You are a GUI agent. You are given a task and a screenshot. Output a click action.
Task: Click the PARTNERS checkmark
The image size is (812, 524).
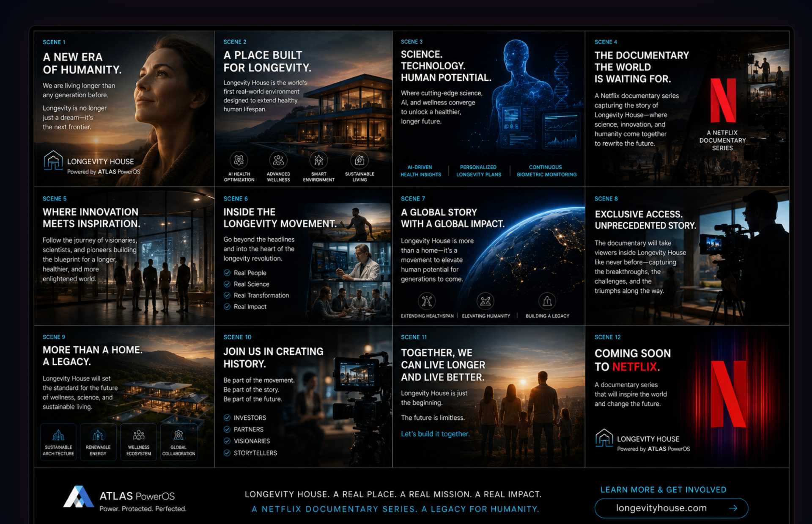click(227, 429)
